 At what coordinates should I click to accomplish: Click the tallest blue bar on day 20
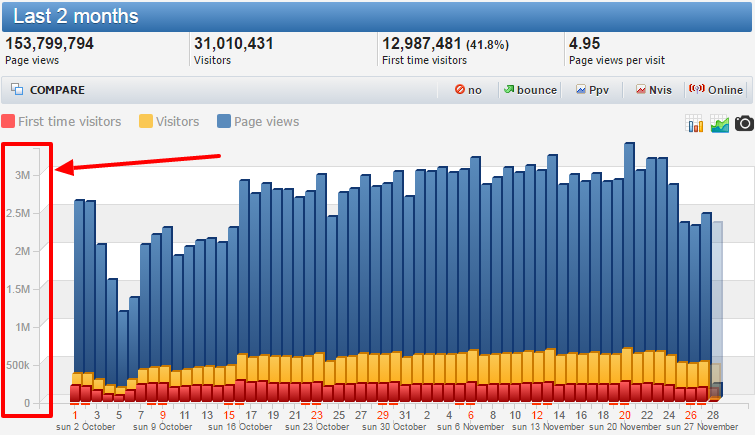pos(629,250)
